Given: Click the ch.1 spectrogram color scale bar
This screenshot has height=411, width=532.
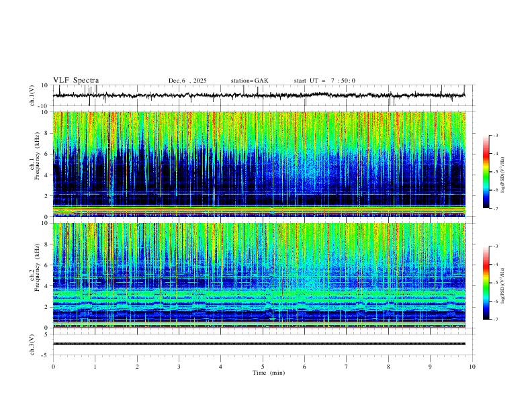Looking at the screenshot, I should (486, 172).
